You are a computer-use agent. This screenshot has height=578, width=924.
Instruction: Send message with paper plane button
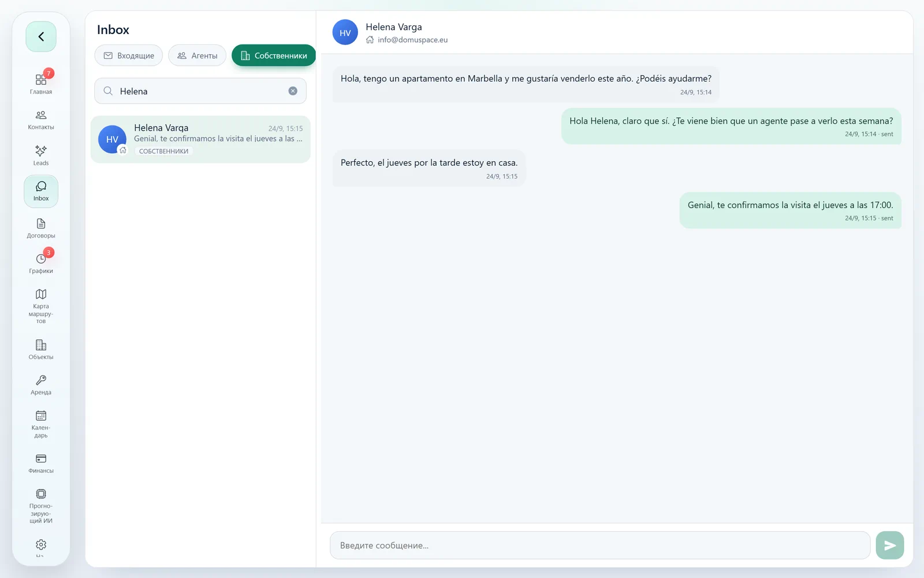[890, 545]
